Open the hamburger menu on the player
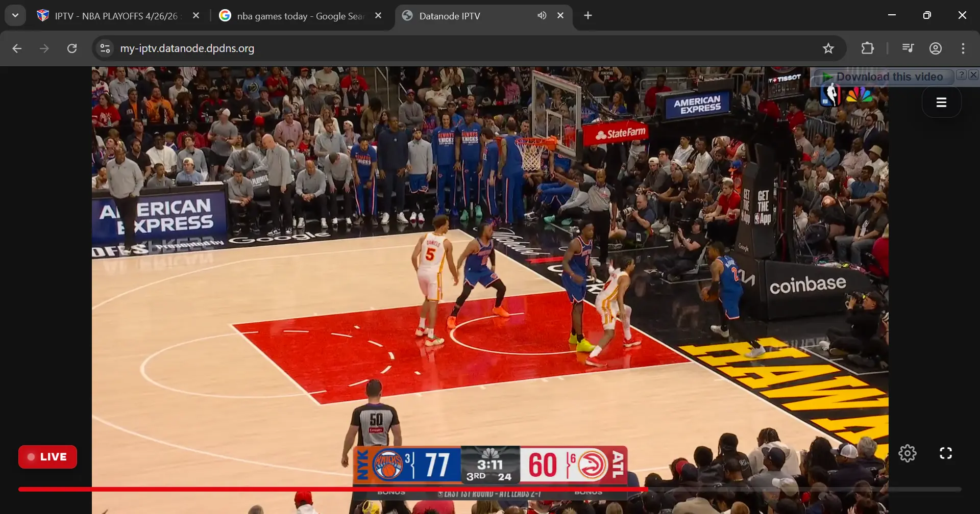Image resolution: width=980 pixels, height=514 pixels. click(941, 102)
